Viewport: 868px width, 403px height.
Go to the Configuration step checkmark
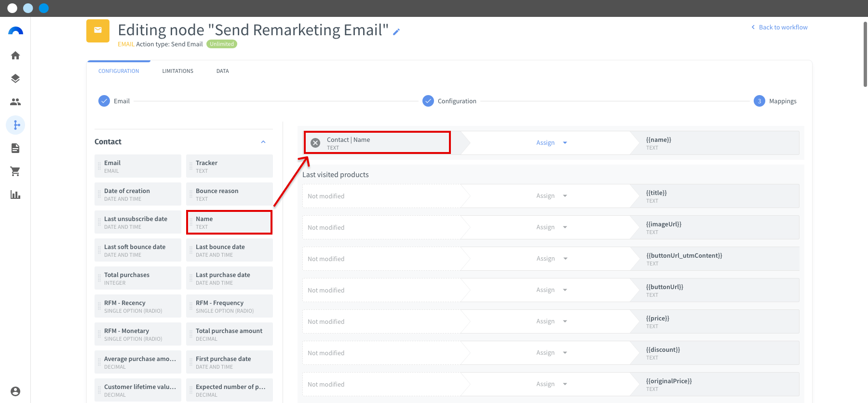click(x=428, y=101)
